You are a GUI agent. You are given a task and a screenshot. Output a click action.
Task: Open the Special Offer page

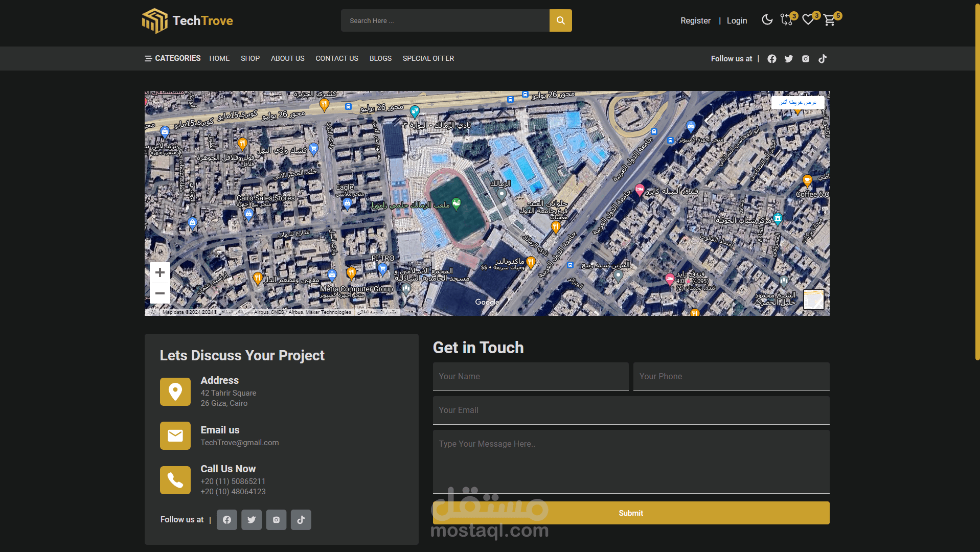click(x=428, y=58)
